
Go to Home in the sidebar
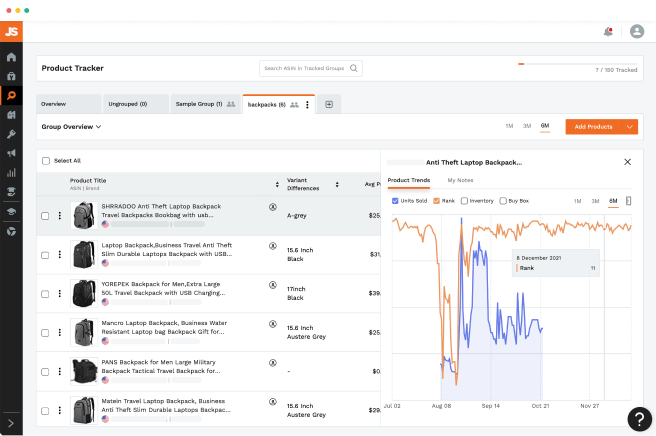(x=11, y=56)
